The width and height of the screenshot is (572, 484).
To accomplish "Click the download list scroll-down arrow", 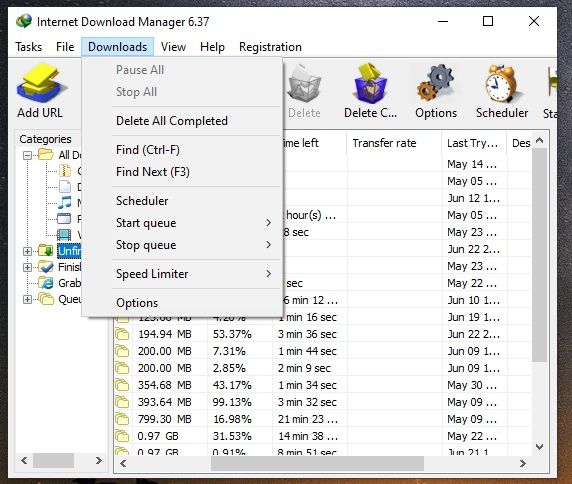I will (x=540, y=447).
